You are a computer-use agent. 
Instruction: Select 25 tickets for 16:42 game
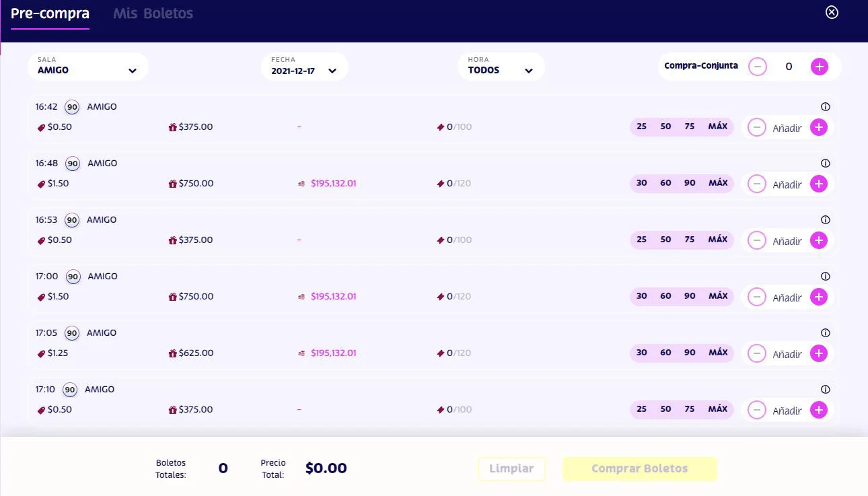point(642,127)
